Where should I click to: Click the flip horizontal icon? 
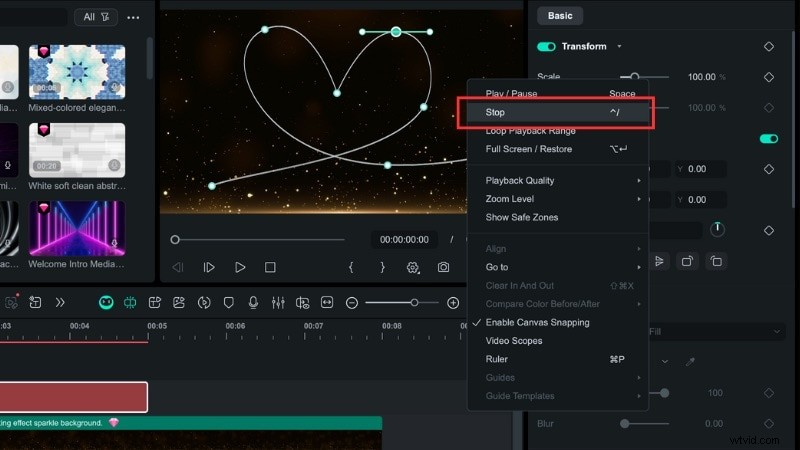coord(659,261)
